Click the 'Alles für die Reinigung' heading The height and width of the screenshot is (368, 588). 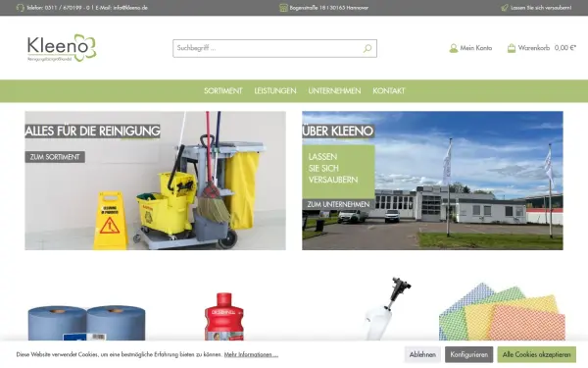(x=93, y=131)
